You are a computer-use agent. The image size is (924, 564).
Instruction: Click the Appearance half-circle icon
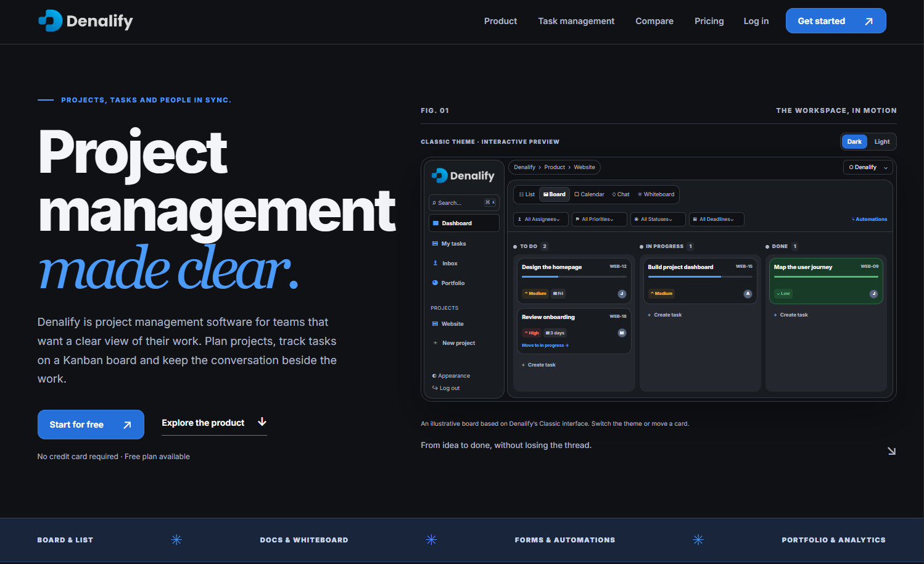click(x=434, y=376)
